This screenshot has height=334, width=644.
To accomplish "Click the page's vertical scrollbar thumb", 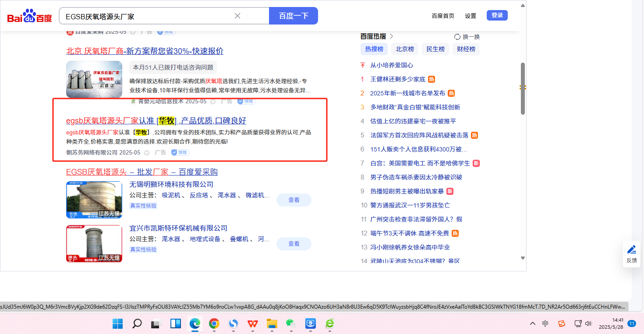I will pos(522,88).
